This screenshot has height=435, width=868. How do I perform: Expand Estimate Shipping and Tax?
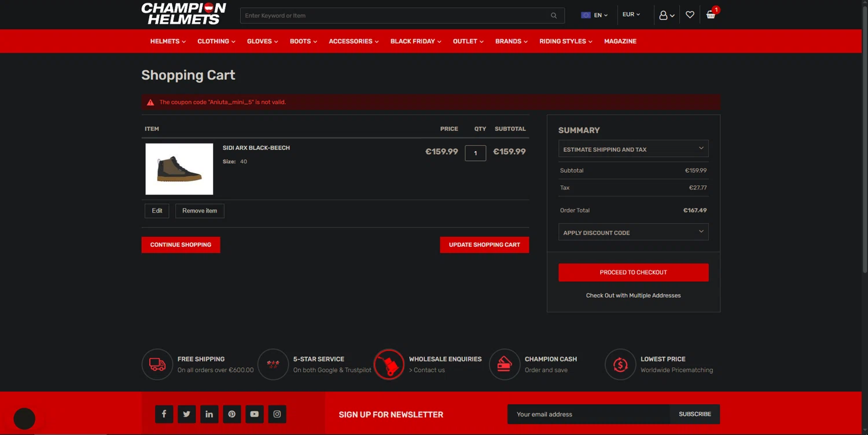point(634,149)
